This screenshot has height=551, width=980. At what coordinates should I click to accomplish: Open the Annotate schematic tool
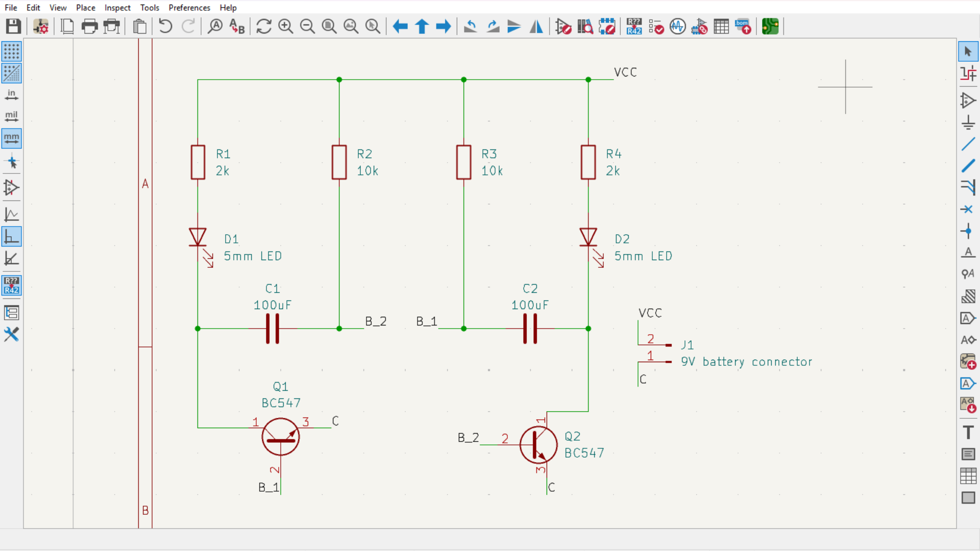(634, 26)
